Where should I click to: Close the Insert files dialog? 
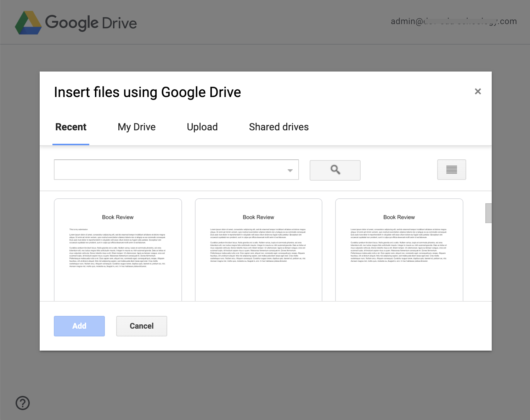click(478, 91)
